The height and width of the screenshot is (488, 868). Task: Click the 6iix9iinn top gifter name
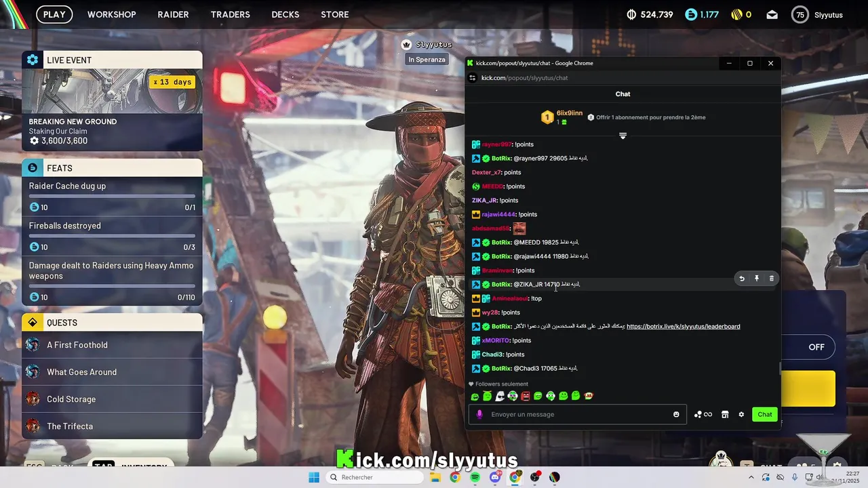pyautogui.click(x=570, y=113)
